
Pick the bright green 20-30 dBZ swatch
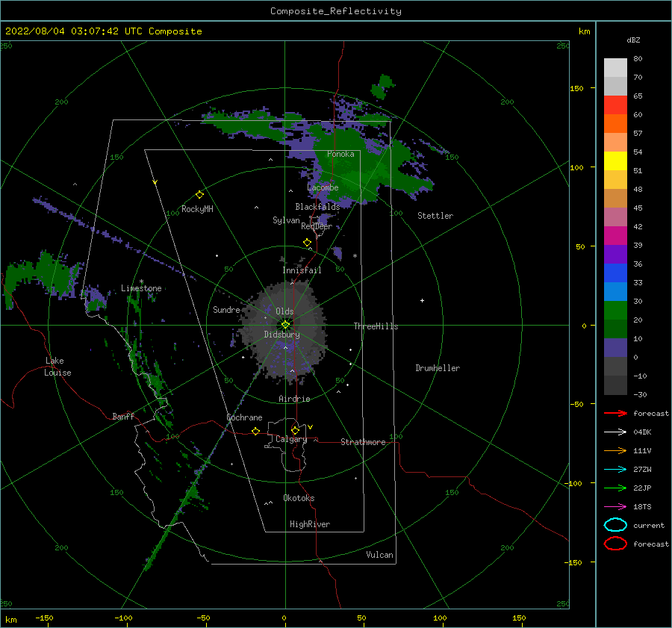pyautogui.click(x=615, y=311)
